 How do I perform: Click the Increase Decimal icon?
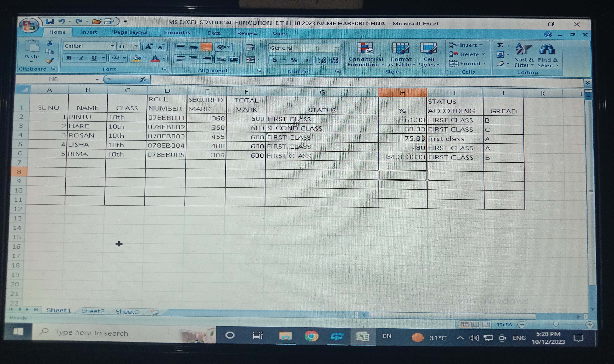pos(322,60)
